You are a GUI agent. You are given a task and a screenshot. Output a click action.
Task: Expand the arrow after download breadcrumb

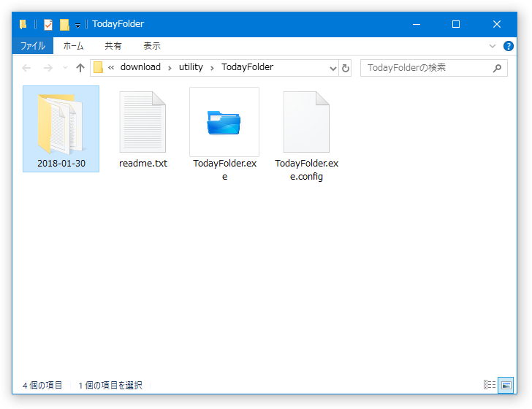[170, 68]
